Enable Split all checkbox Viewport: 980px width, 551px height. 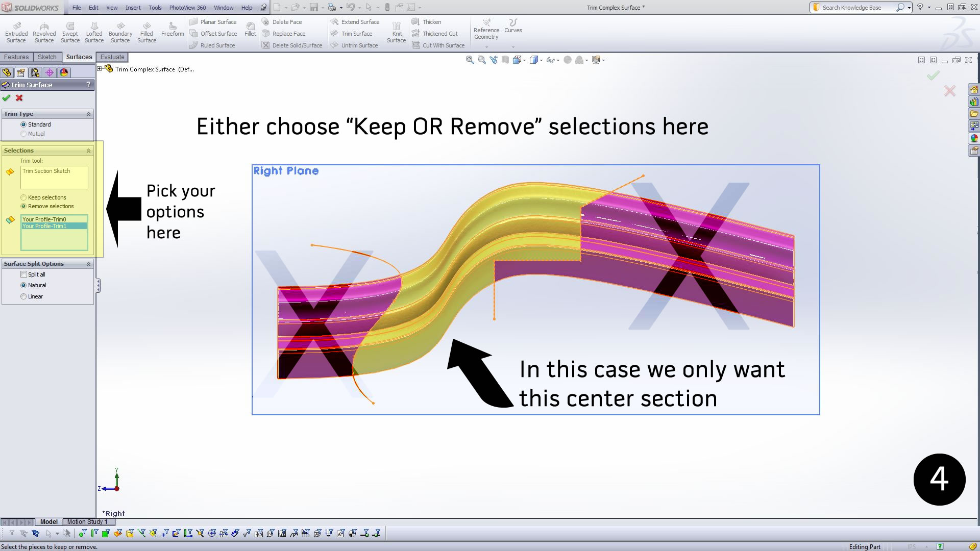pos(23,274)
